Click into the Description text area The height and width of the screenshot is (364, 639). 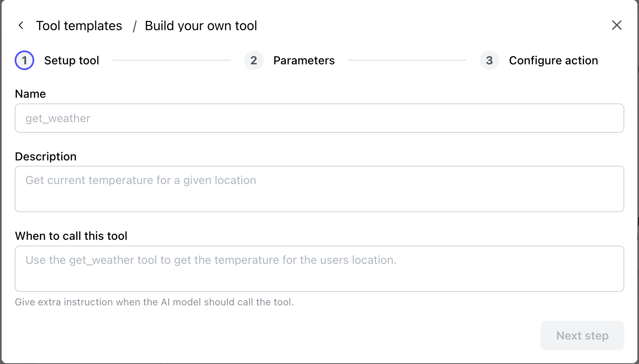319,189
